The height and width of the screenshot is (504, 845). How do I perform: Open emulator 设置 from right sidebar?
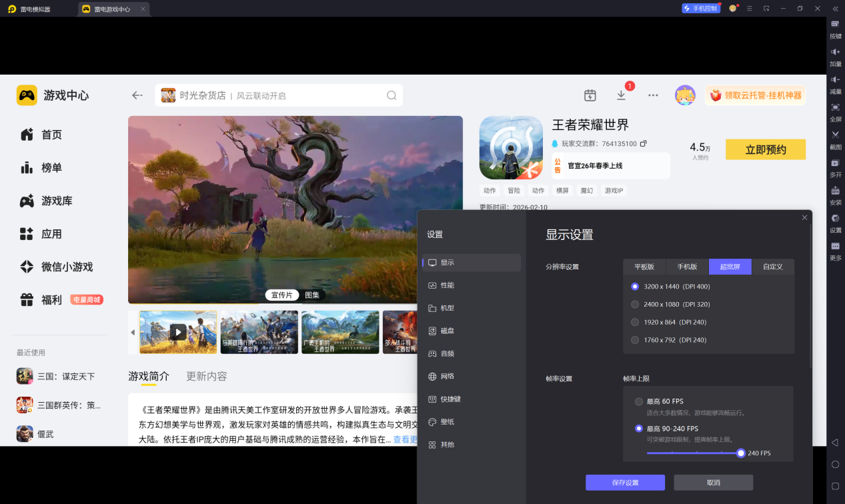[x=835, y=222]
